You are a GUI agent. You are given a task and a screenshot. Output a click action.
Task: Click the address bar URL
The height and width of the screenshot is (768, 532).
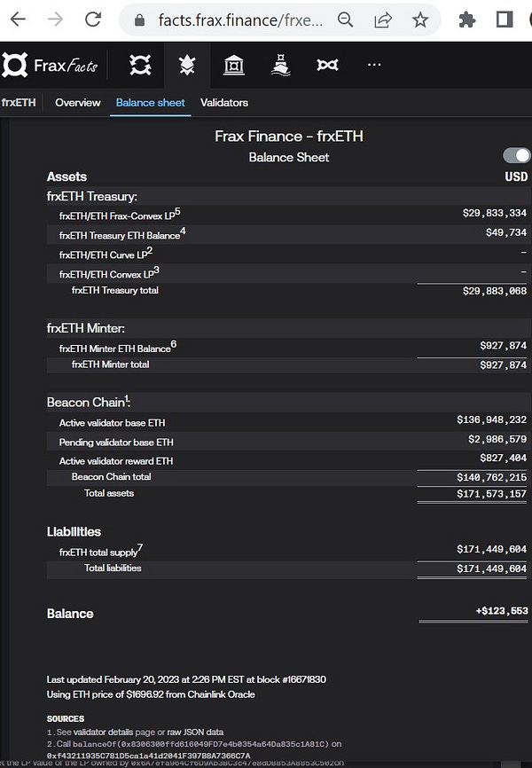pyautogui.click(x=240, y=20)
